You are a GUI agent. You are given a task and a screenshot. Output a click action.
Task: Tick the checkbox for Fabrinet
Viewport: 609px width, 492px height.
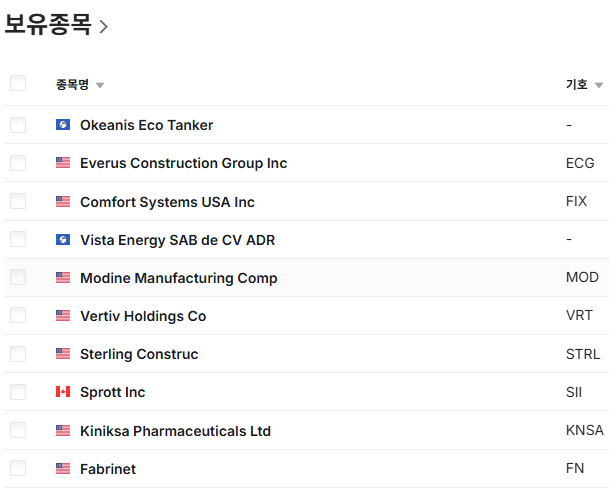point(18,468)
